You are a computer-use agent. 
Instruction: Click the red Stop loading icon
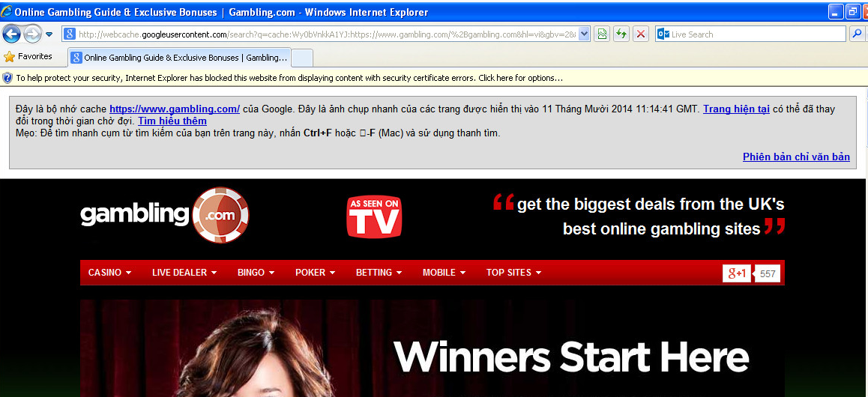click(x=640, y=34)
